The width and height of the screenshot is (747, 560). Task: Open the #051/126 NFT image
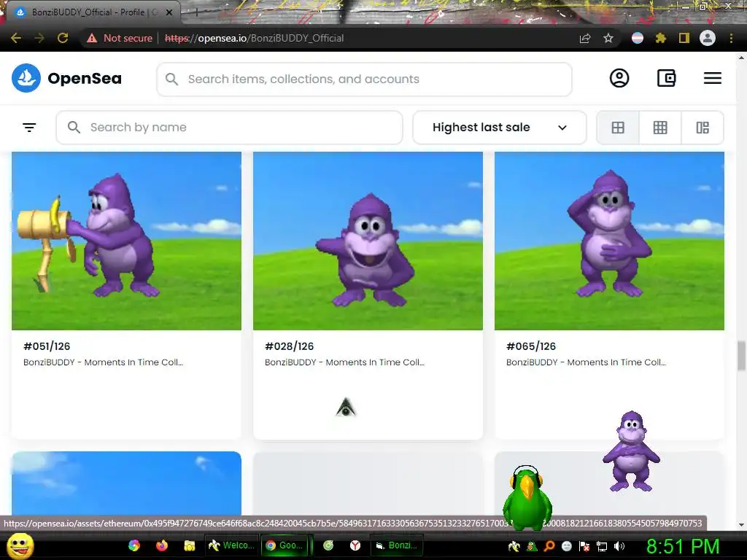(126, 241)
